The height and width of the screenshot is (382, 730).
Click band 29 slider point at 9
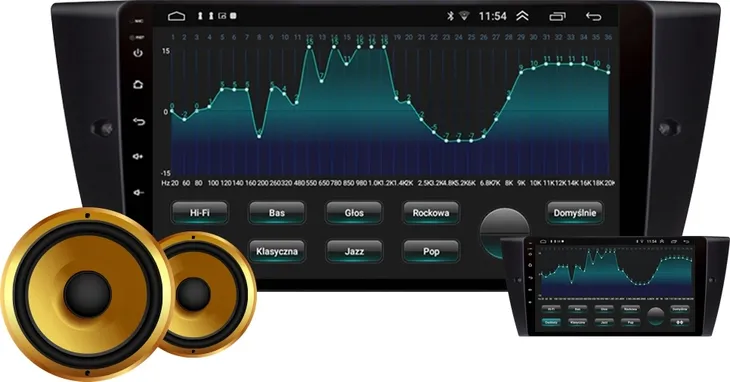(521, 73)
